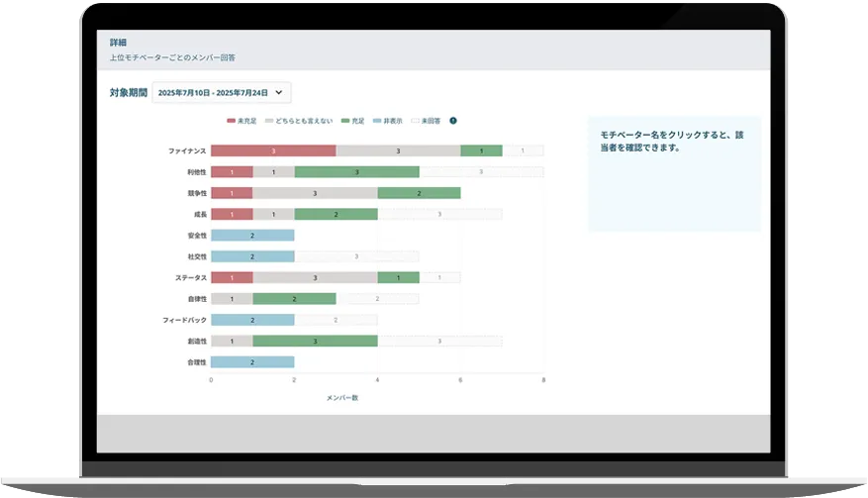Click the 安全性 motivator name
868x498 pixels.
point(197,236)
